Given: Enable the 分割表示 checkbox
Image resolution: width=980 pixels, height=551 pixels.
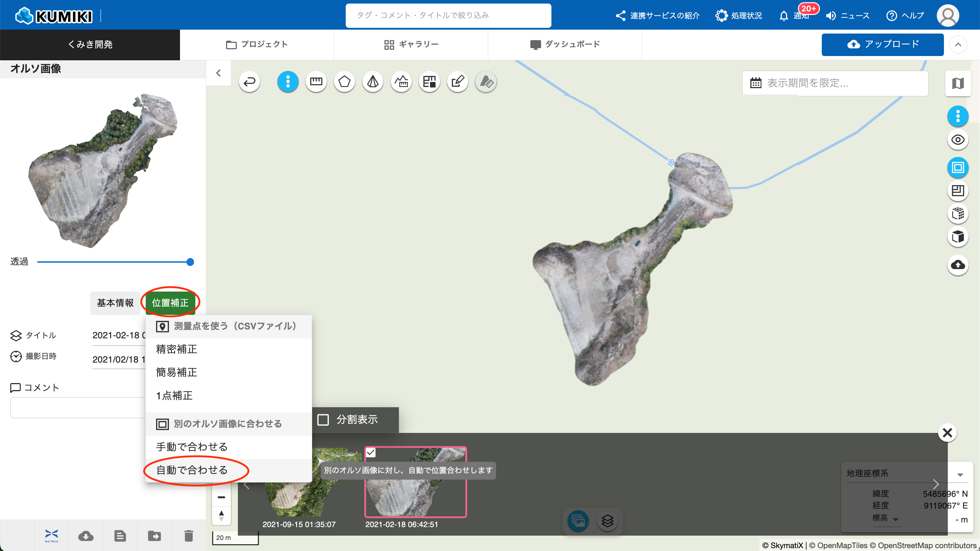Looking at the screenshot, I should click(323, 420).
